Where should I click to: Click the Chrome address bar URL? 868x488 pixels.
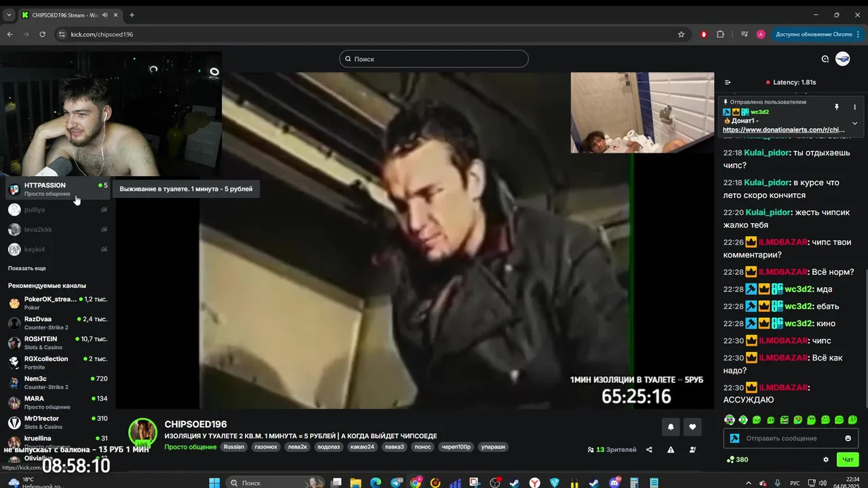pyautogui.click(x=102, y=34)
